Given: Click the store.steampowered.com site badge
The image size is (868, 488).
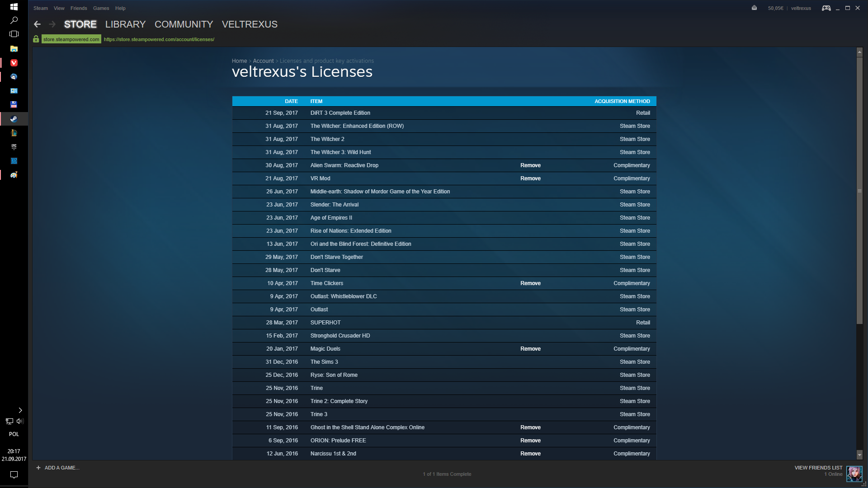Looking at the screenshot, I should (71, 39).
